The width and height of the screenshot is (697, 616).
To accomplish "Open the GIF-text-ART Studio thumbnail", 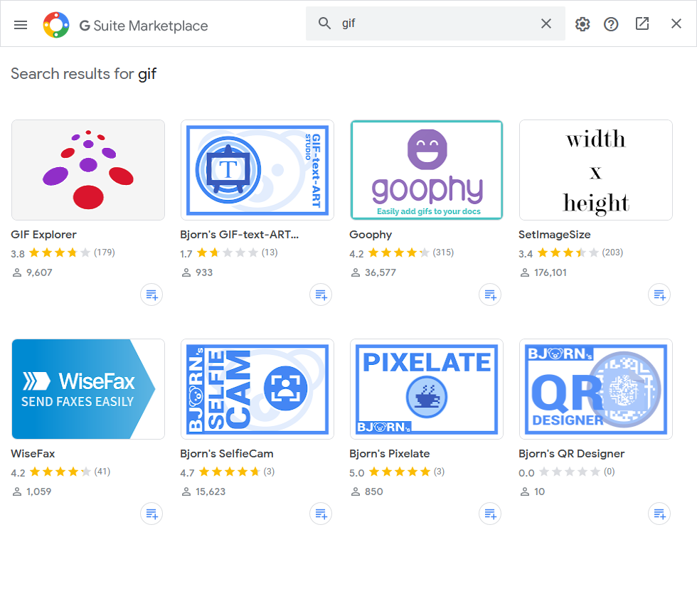I will pyautogui.click(x=257, y=170).
